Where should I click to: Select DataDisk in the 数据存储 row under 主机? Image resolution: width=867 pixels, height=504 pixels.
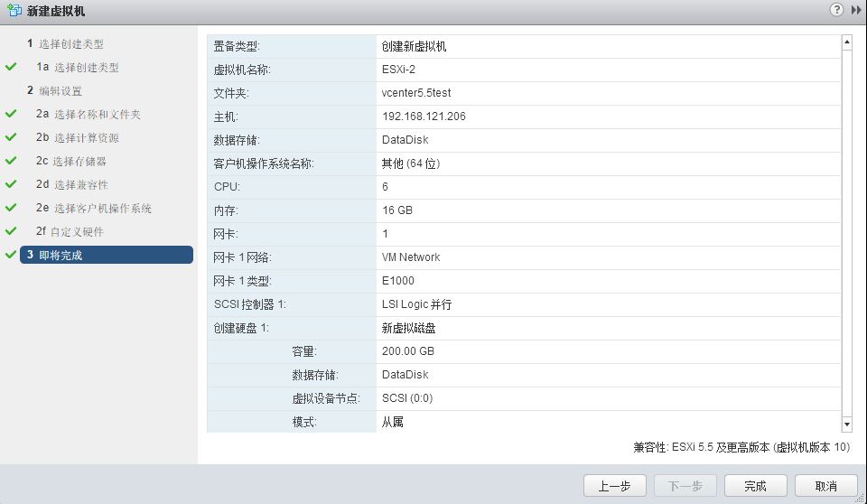tap(405, 140)
